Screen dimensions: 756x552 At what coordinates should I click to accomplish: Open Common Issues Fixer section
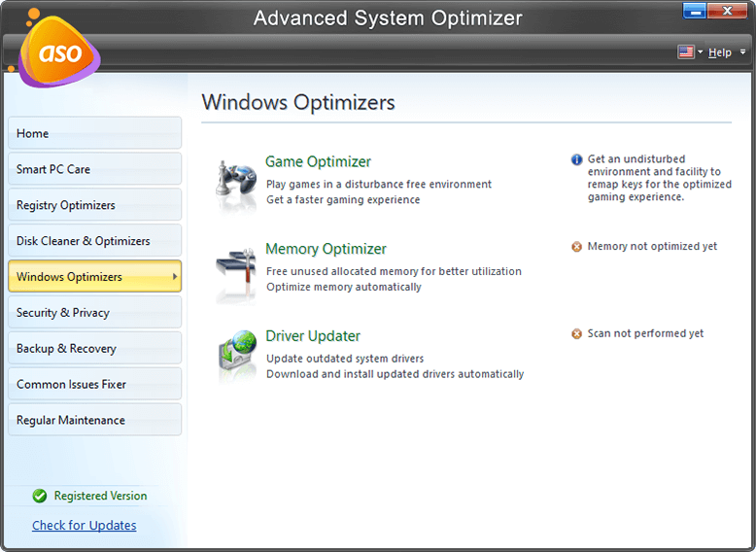(94, 384)
